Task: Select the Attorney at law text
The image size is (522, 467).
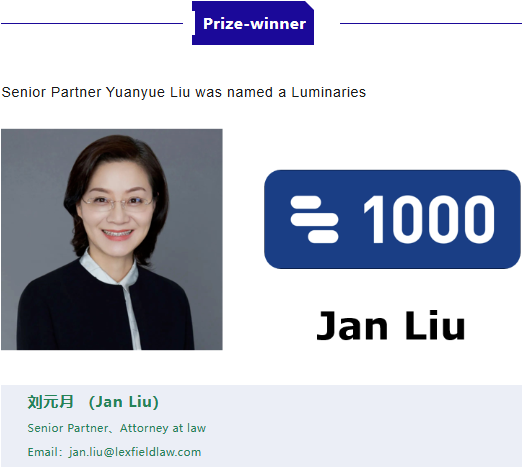Action: coord(163,428)
